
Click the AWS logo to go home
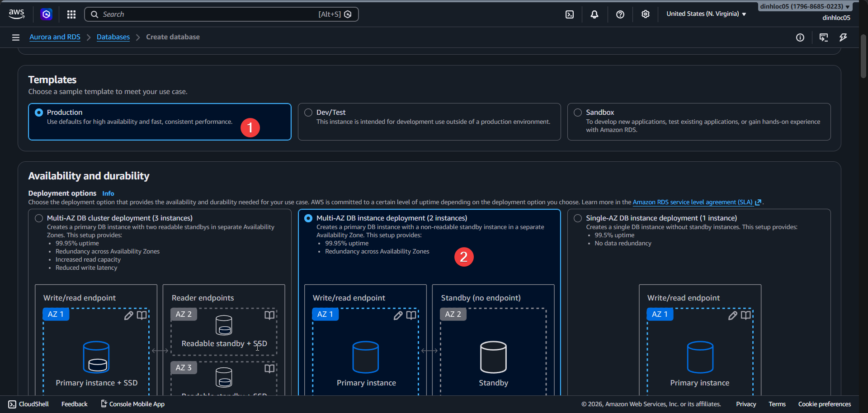pos(16,14)
